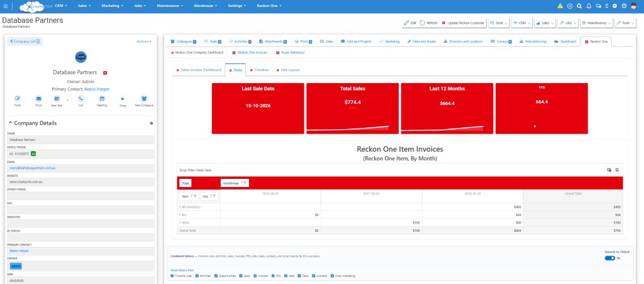Click the yellow warning alert icon

click(560, 6)
